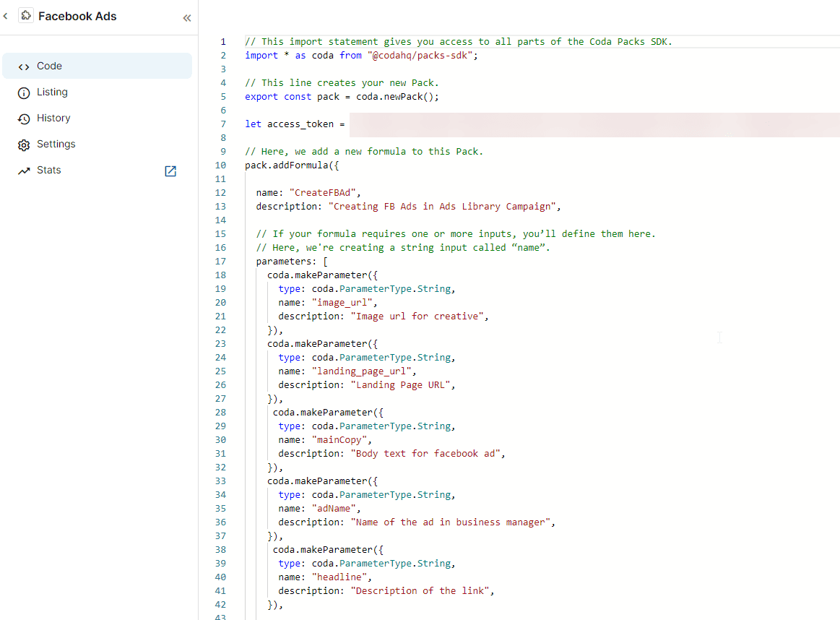840x620 pixels.
Task: Click the parameters: [ line
Action: (292, 262)
